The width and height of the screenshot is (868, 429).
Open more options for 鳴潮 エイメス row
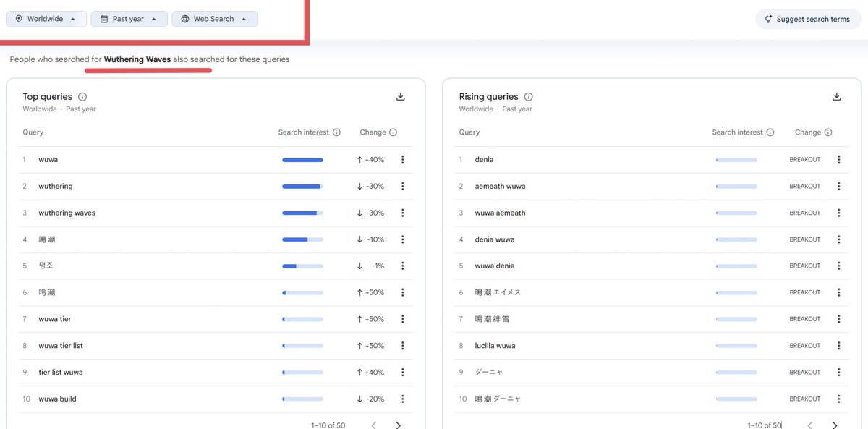pos(839,293)
